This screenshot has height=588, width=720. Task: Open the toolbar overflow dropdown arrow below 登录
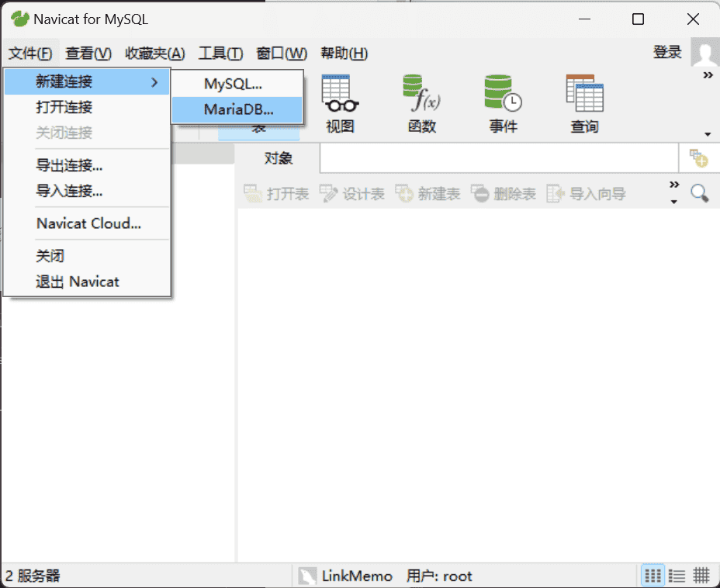[707, 133]
